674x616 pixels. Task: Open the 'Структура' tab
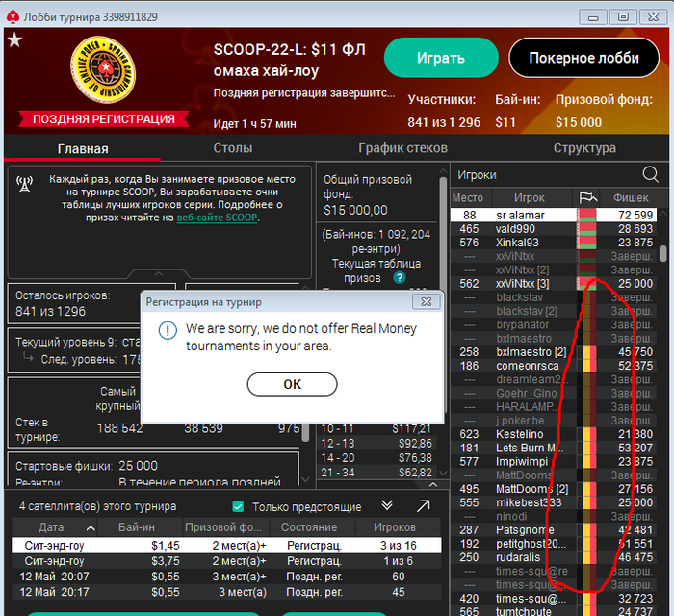point(584,148)
